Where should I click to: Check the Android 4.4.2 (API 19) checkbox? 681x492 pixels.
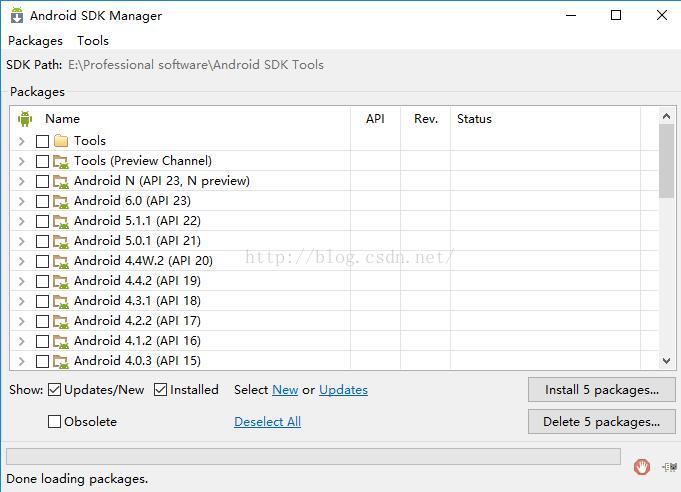42,281
